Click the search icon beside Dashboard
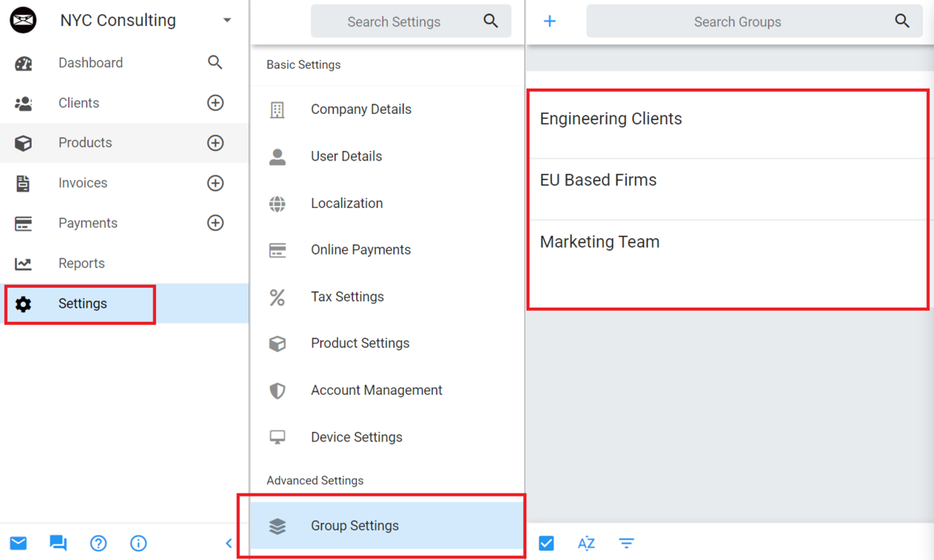Image resolution: width=934 pixels, height=560 pixels. [x=215, y=62]
